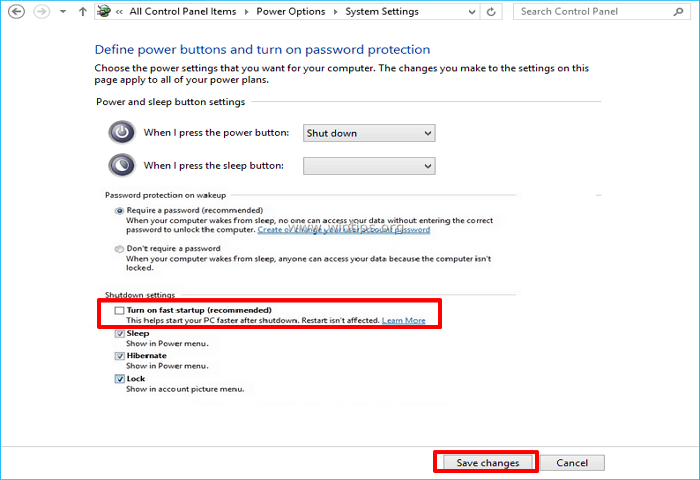Select Require a password radio button
Image resolution: width=700 pixels, height=480 pixels.
[x=120, y=211]
